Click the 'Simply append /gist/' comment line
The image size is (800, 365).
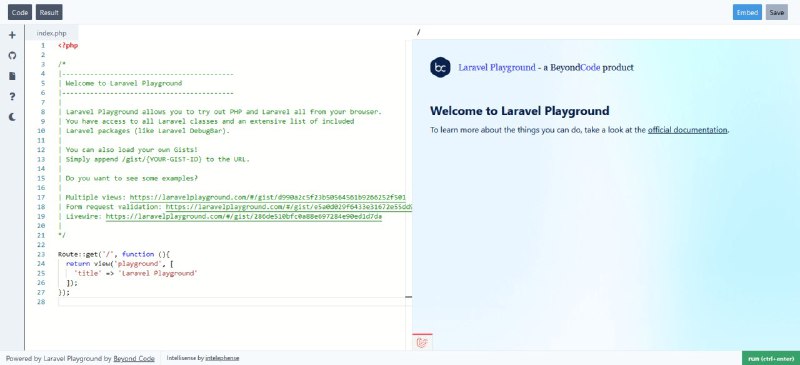[158, 159]
